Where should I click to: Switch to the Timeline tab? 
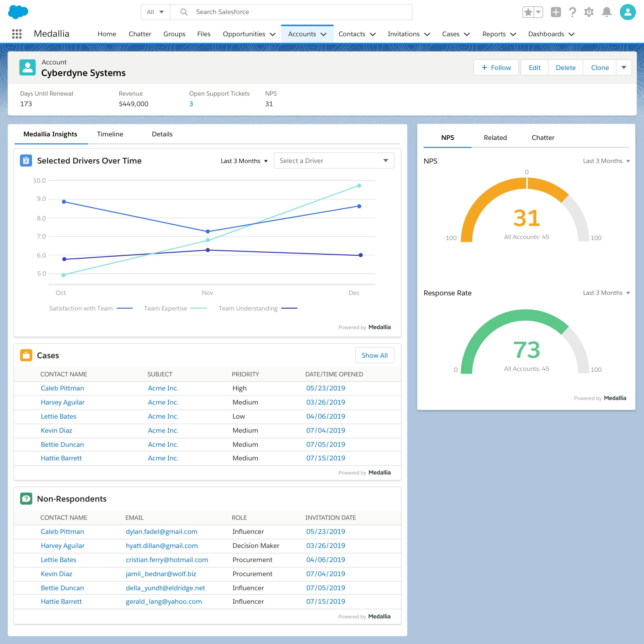coord(110,134)
